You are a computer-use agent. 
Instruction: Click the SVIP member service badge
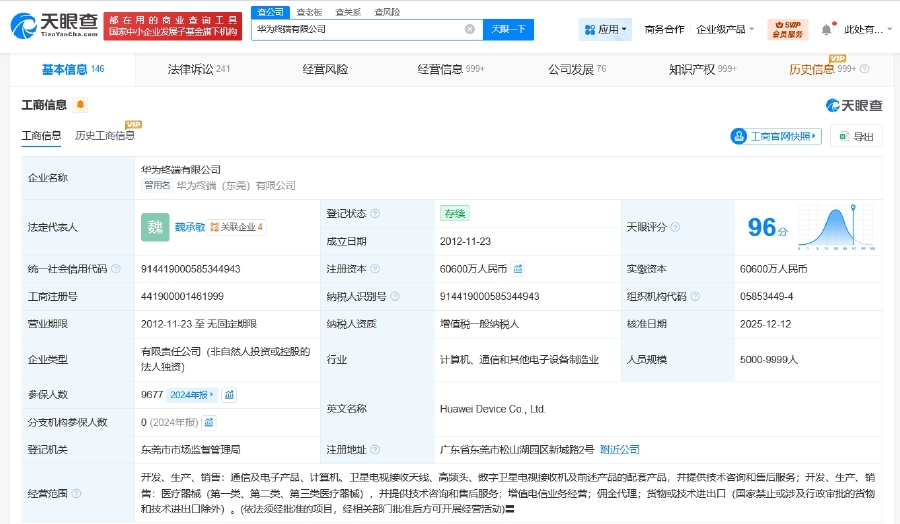coord(787,29)
